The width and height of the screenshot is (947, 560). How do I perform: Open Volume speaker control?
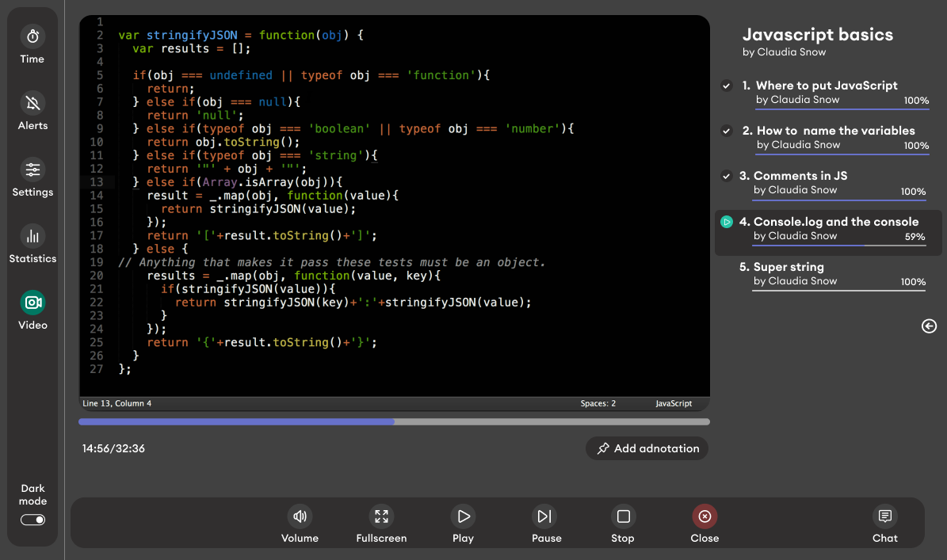tap(300, 517)
